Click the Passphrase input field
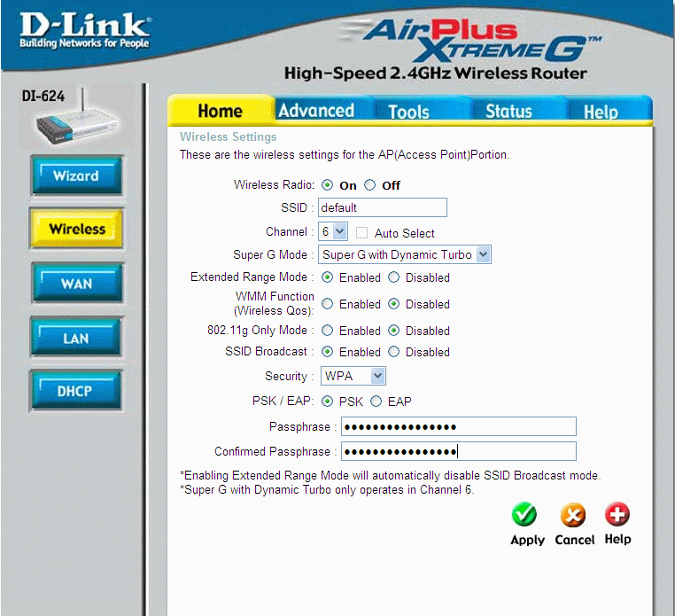675x616 pixels. [459, 427]
